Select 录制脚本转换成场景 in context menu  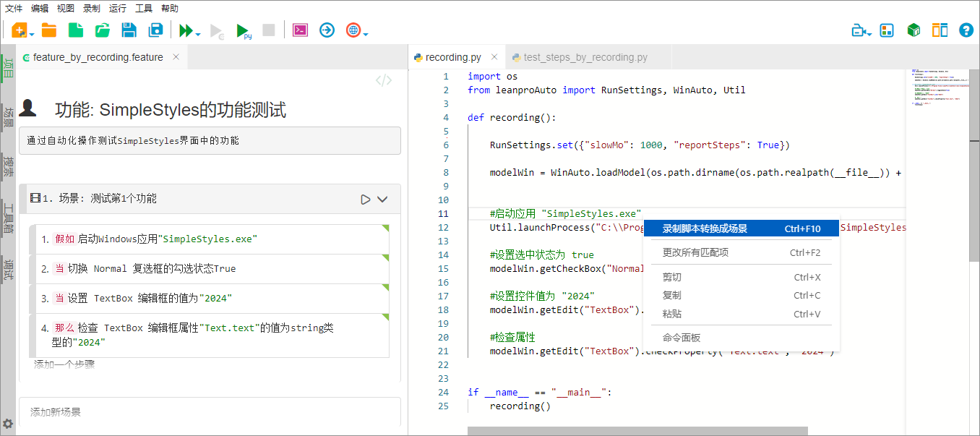point(741,228)
